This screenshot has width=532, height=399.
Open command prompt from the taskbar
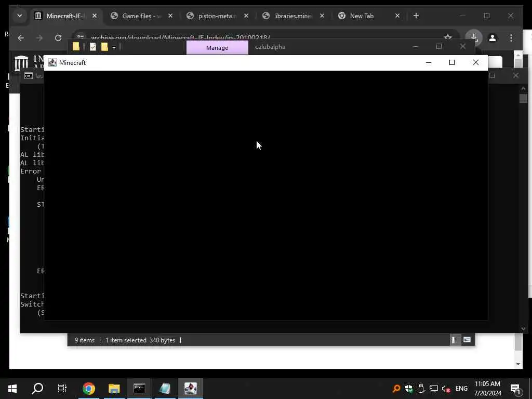(139, 389)
